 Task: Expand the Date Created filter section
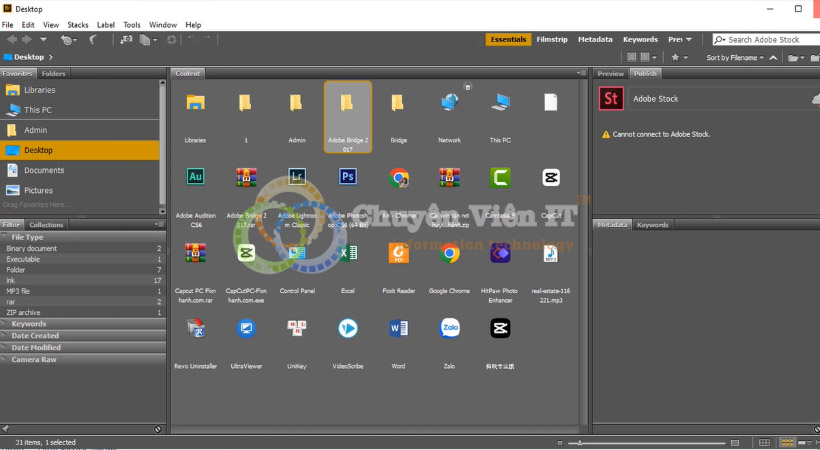coord(35,336)
